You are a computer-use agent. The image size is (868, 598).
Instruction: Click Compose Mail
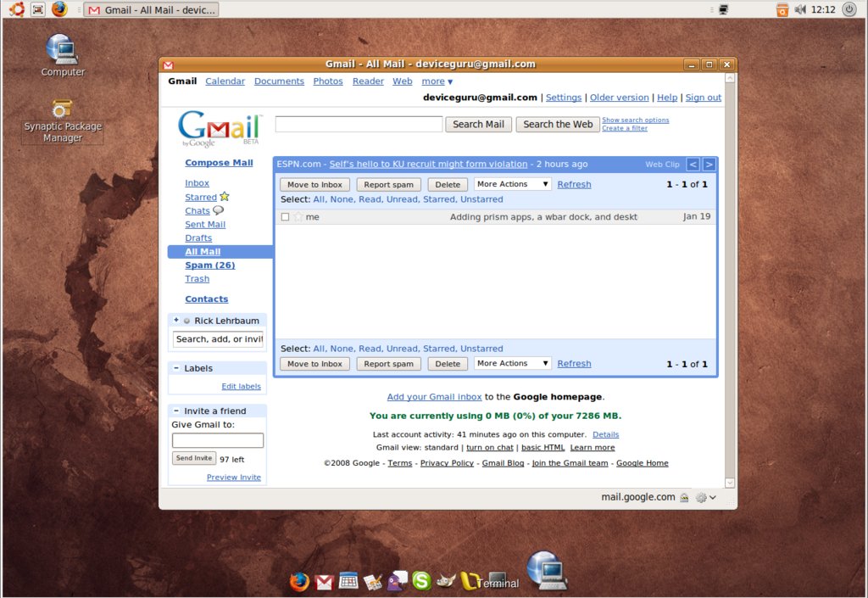pyautogui.click(x=219, y=163)
